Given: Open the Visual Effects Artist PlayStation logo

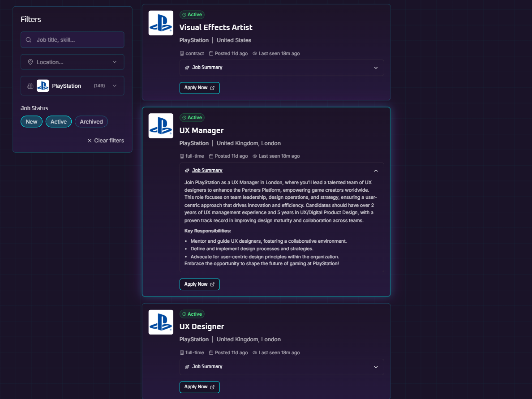Looking at the screenshot, I should tap(161, 23).
